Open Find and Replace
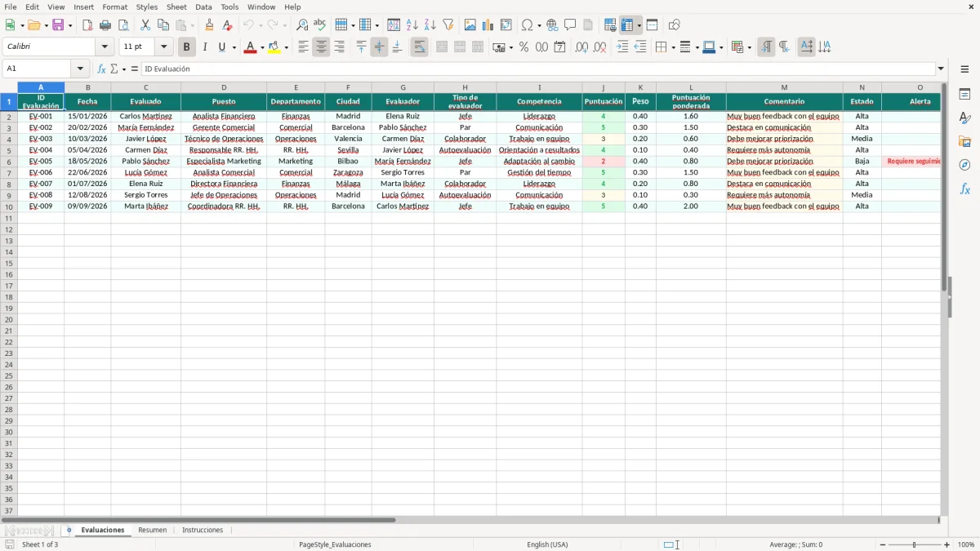 click(x=302, y=25)
